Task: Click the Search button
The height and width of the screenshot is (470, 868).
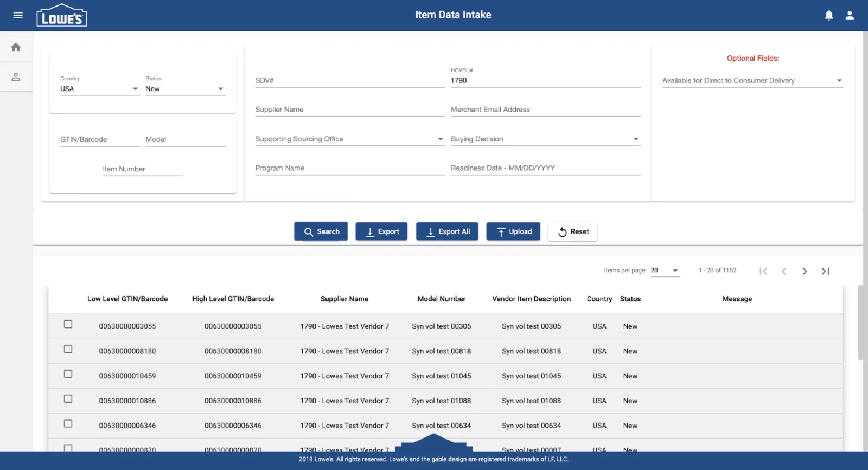Action: coord(321,231)
